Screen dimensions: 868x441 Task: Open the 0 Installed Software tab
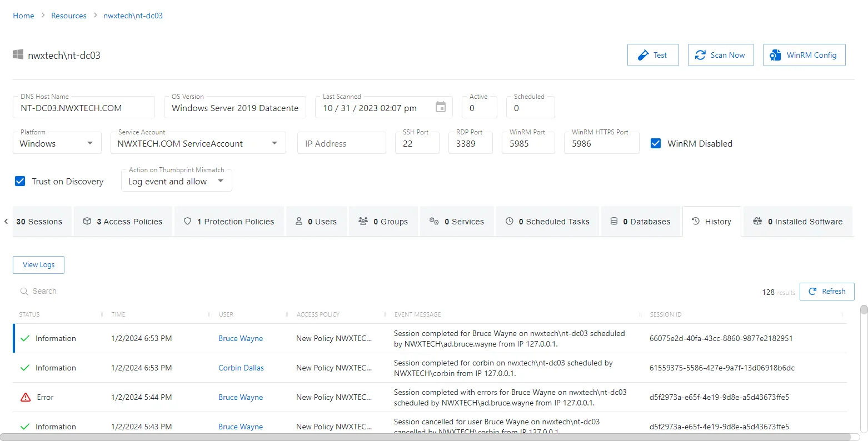[x=798, y=222]
